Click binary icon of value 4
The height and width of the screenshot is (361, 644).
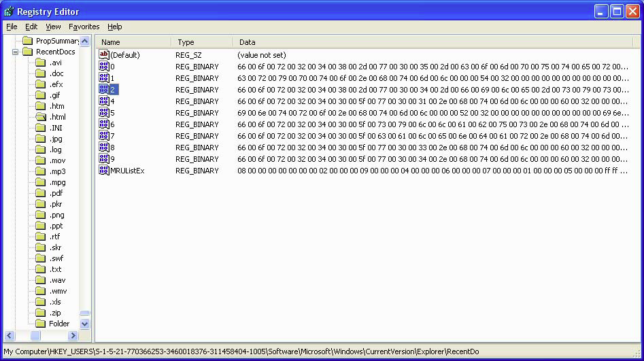click(x=104, y=101)
